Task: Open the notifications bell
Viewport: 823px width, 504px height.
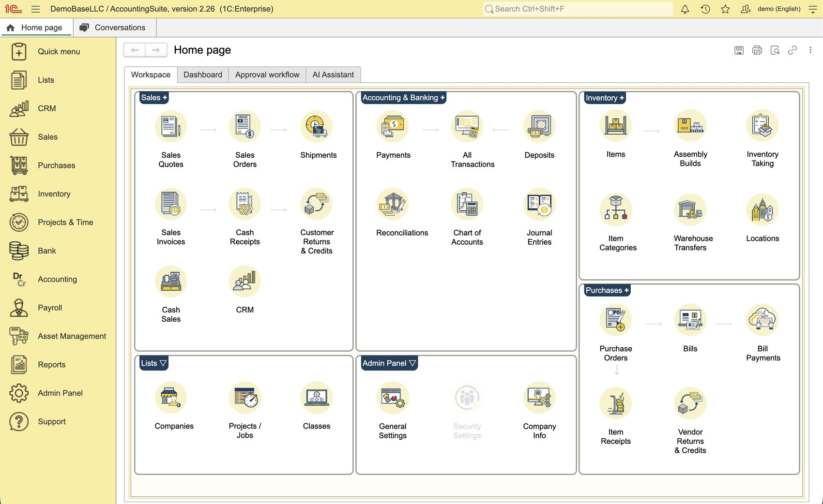Action: 685,9
